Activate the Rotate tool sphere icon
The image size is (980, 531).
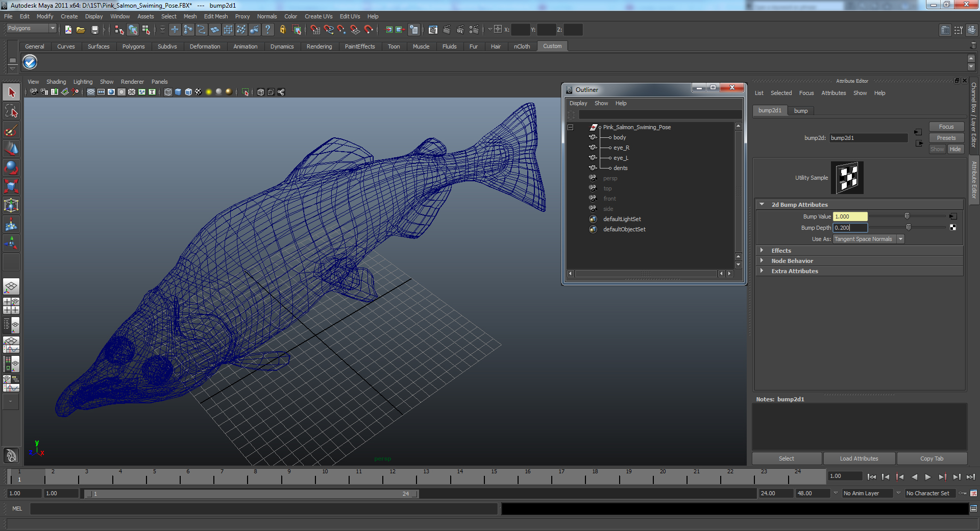coord(11,167)
